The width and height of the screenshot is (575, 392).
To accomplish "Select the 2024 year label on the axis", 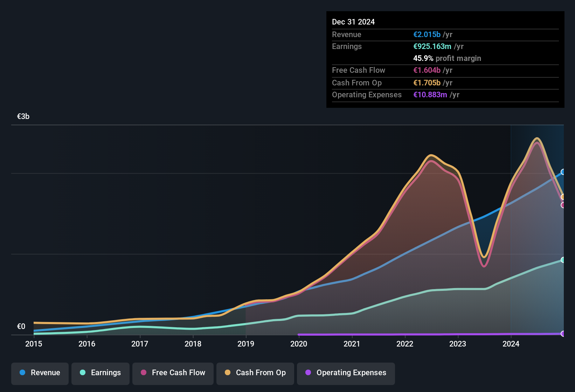I will (511, 344).
